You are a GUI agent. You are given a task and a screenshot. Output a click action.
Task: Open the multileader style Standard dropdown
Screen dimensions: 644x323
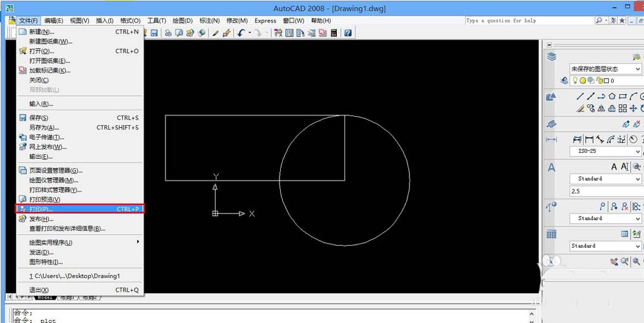click(605, 218)
